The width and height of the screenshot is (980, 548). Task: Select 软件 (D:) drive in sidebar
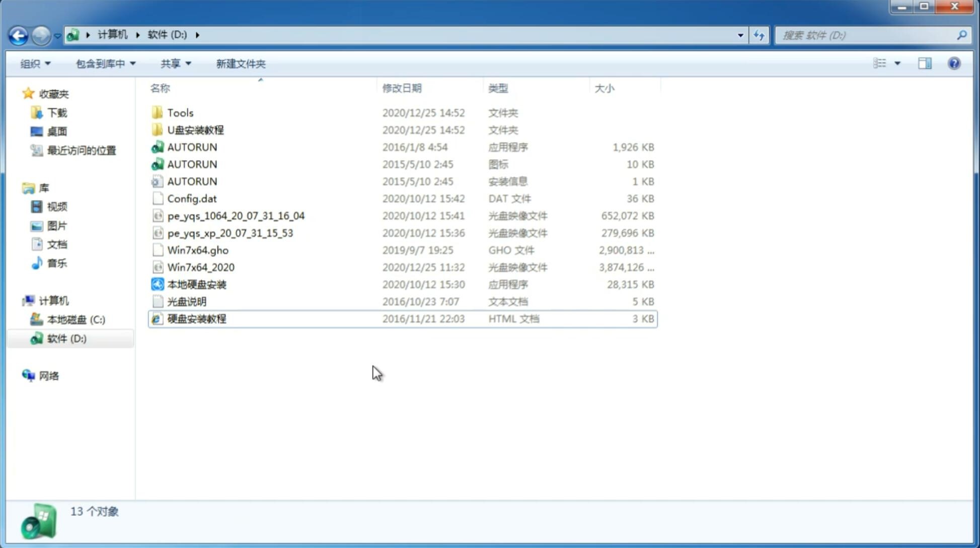[x=66, y=338]
